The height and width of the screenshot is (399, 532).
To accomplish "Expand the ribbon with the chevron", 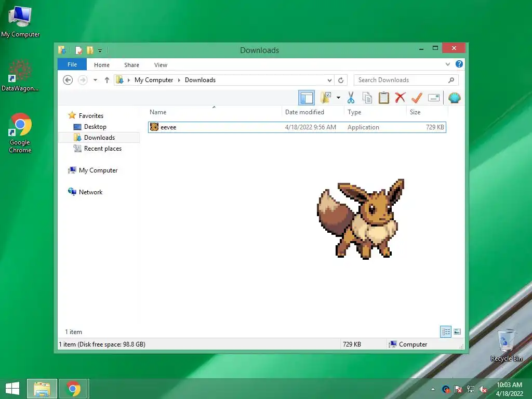I will (x=448, y=64).
